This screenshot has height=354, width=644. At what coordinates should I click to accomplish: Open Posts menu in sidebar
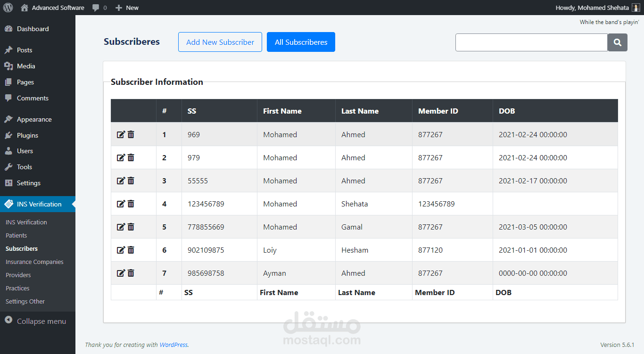(38, 50)
